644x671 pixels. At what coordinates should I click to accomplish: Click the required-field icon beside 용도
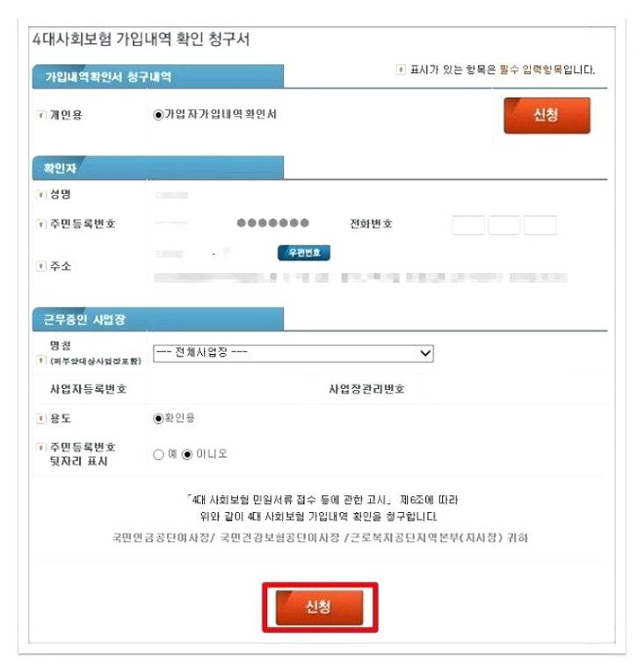(40, 419)
